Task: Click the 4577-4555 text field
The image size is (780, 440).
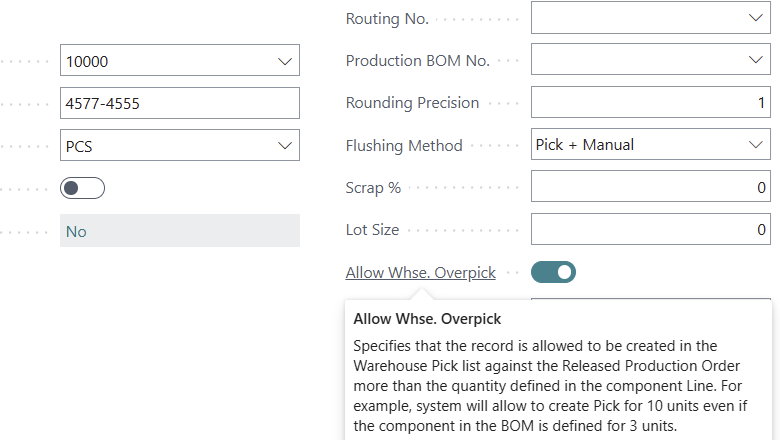Action: point(180,103)
